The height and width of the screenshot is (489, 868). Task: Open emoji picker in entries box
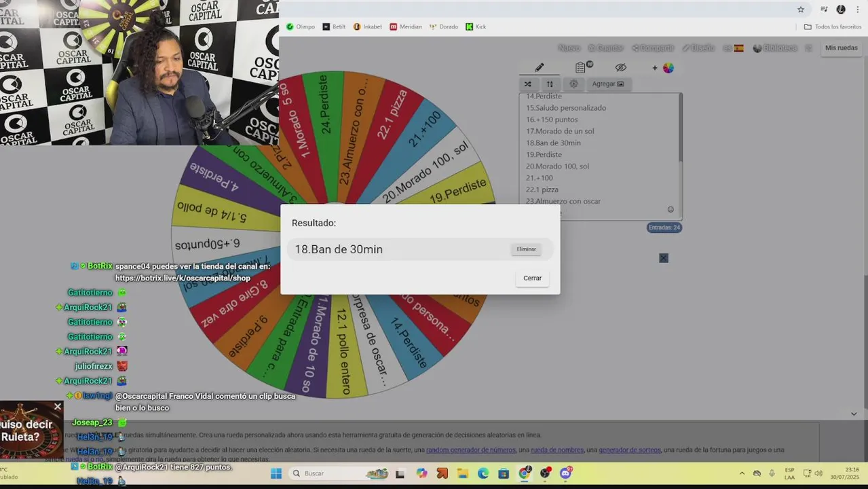(x=671, y=209)
